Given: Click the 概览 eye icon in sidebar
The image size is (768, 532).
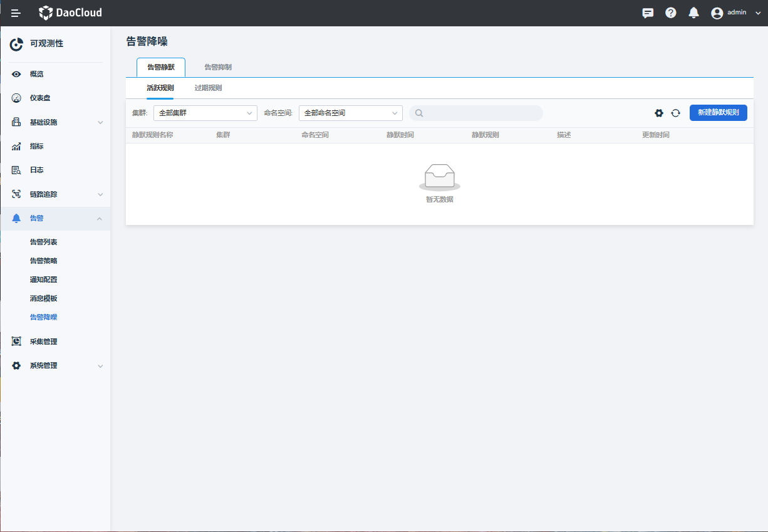Looking at the screenshot, I should click(17, 74).
